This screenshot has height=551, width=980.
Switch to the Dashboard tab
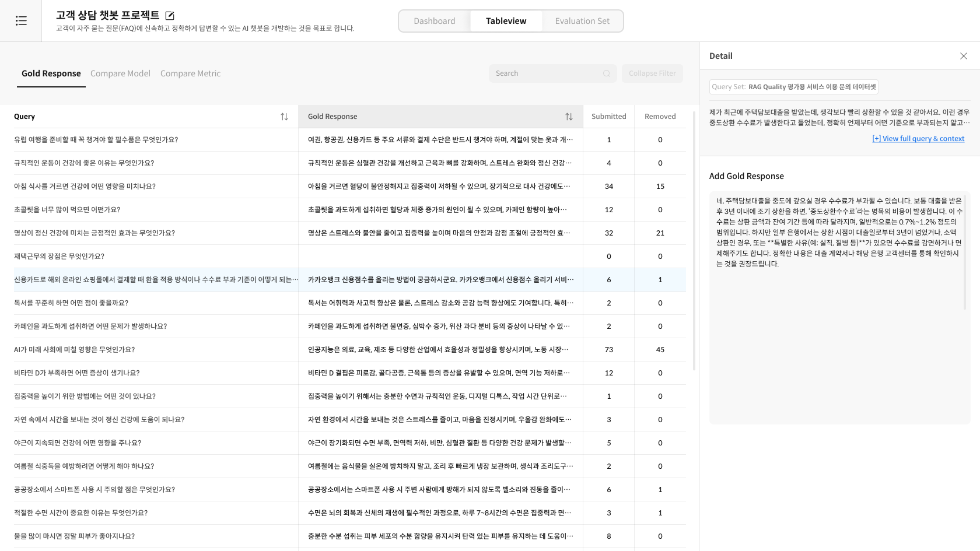434,21
